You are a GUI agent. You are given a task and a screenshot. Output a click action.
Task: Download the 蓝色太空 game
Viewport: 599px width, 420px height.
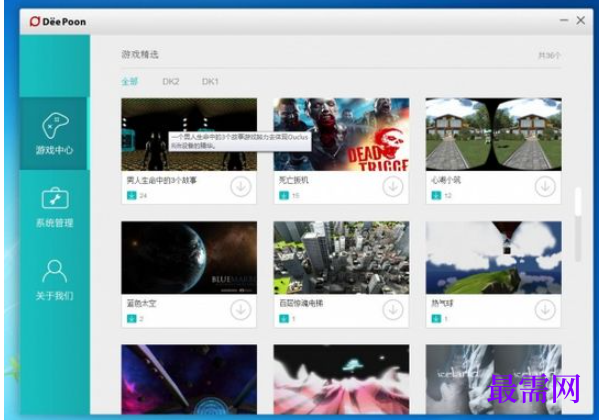pyautogui.click(x=241, y=310)
